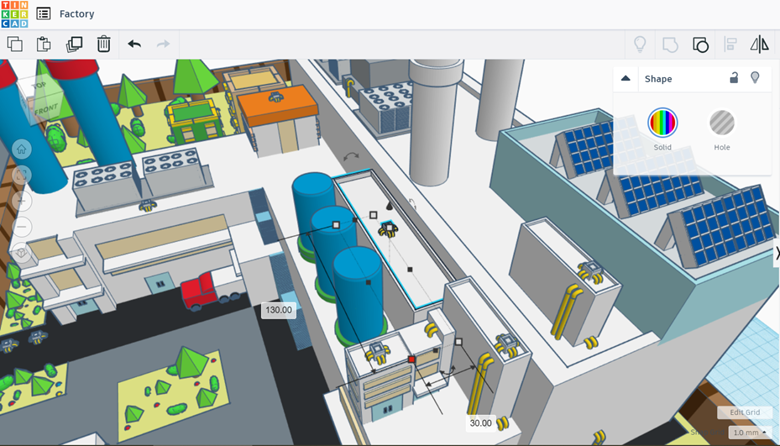
Task: Copy the selected shape
Action: point(15,44)
